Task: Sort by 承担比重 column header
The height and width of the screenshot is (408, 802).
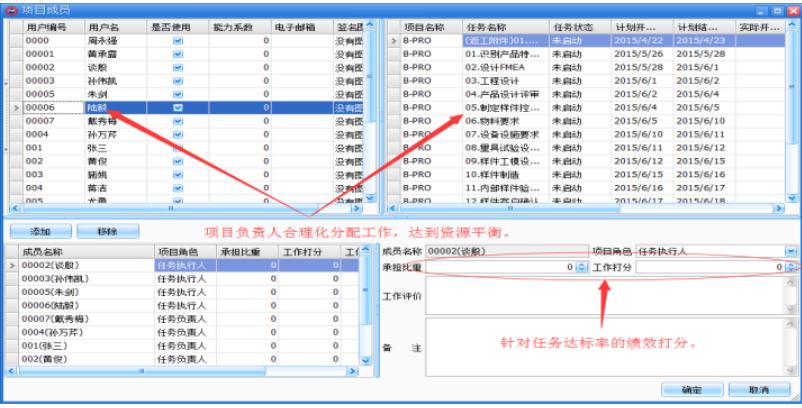Action: coord(247,252)
